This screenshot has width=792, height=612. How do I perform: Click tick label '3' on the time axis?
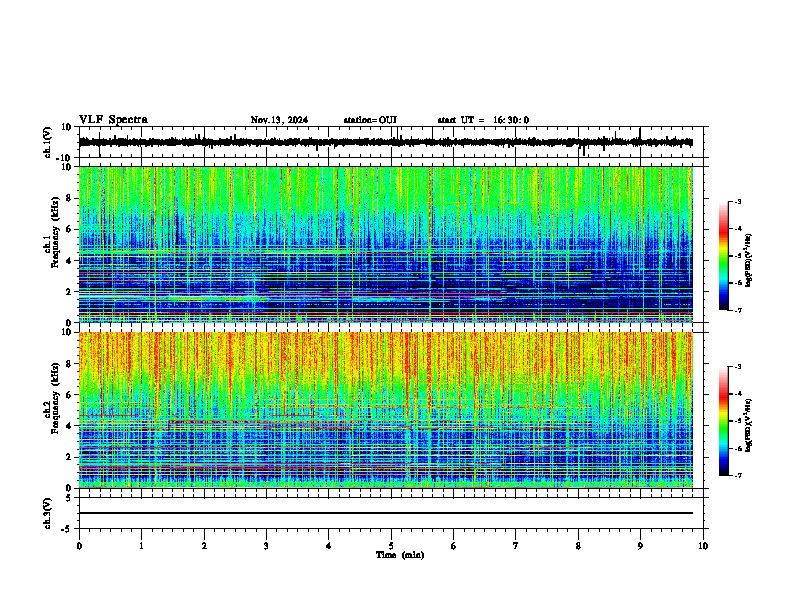click(266, 546)
